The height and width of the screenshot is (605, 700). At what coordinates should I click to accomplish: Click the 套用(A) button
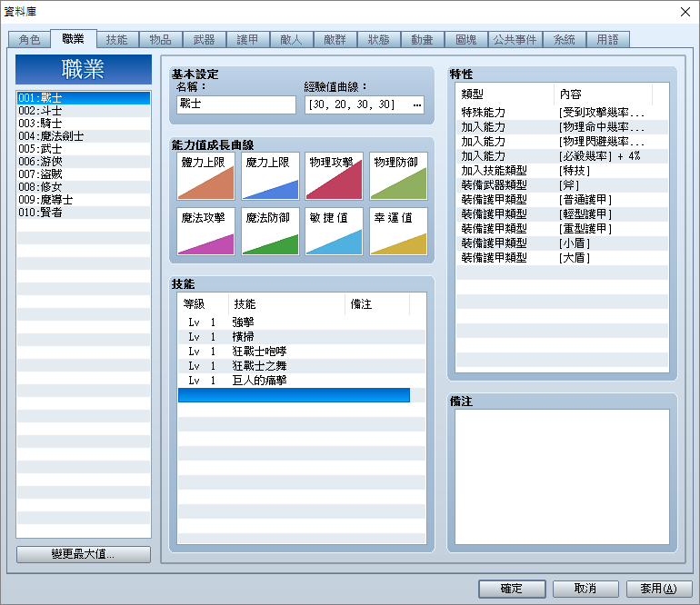click(x=659, y=589)
